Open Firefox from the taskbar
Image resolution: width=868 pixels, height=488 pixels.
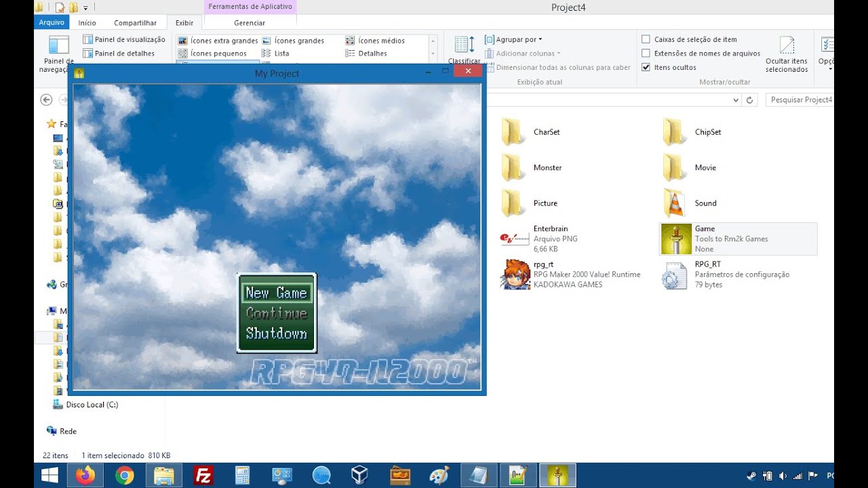tap(85, 476)
